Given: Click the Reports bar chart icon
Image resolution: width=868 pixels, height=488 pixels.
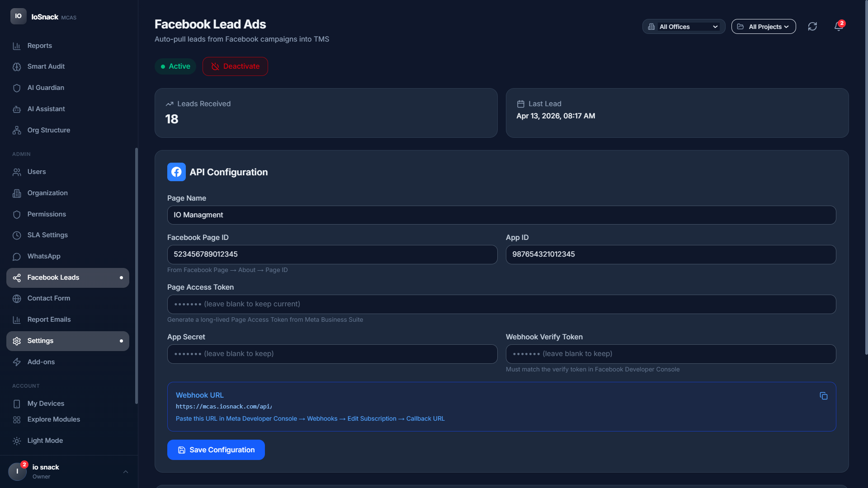Looking at the screenshot, I should point(17,46).
